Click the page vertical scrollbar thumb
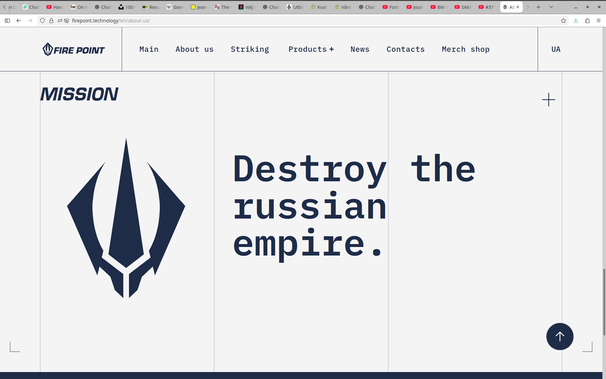Image resolution: width=606 pixels, height=379 pixels. [x=604, y=301]
